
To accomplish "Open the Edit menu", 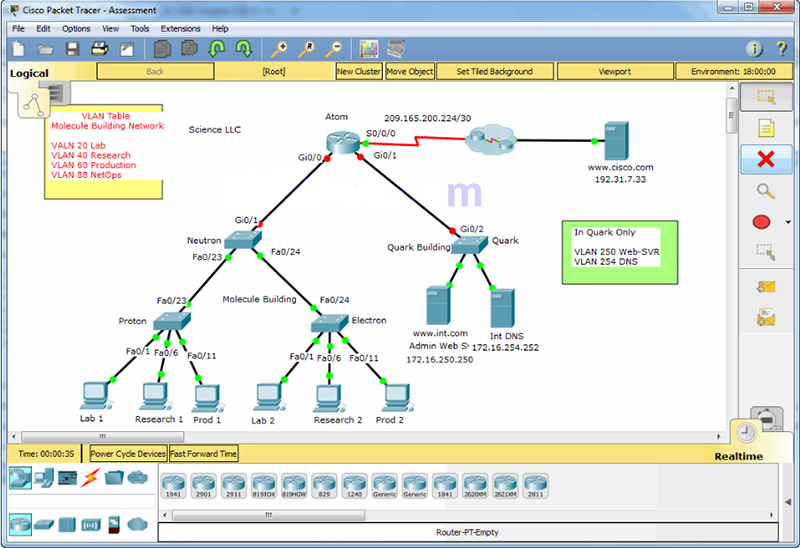I will pos(43,29).
